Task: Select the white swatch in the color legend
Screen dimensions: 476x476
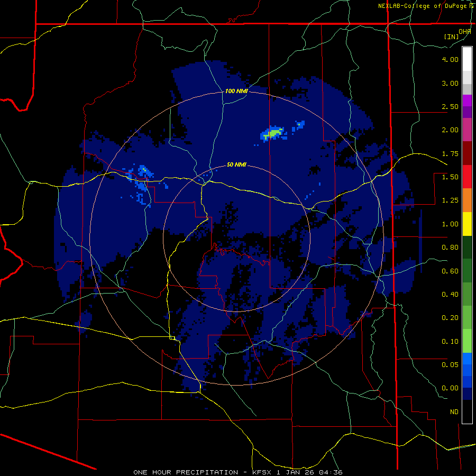Action: click(467, 59)
